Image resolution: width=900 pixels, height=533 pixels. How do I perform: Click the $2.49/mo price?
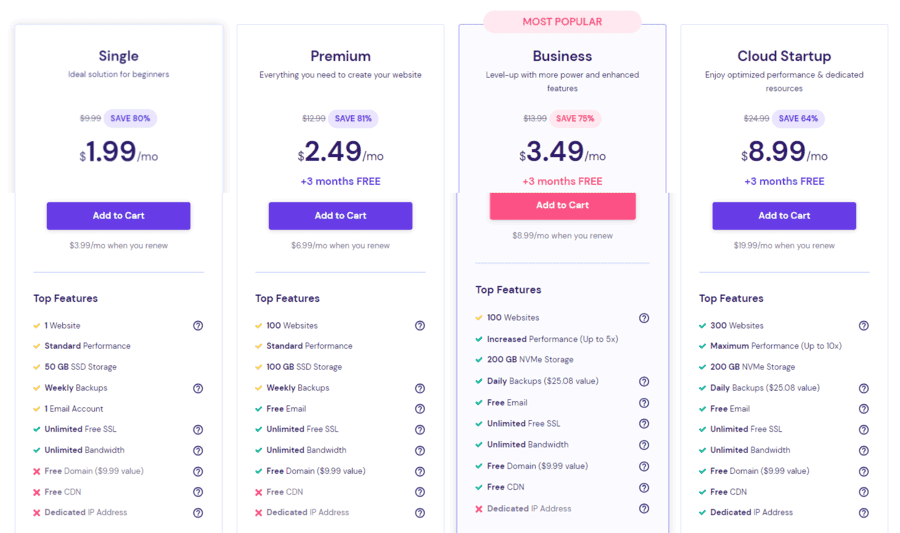click(340, 152)
